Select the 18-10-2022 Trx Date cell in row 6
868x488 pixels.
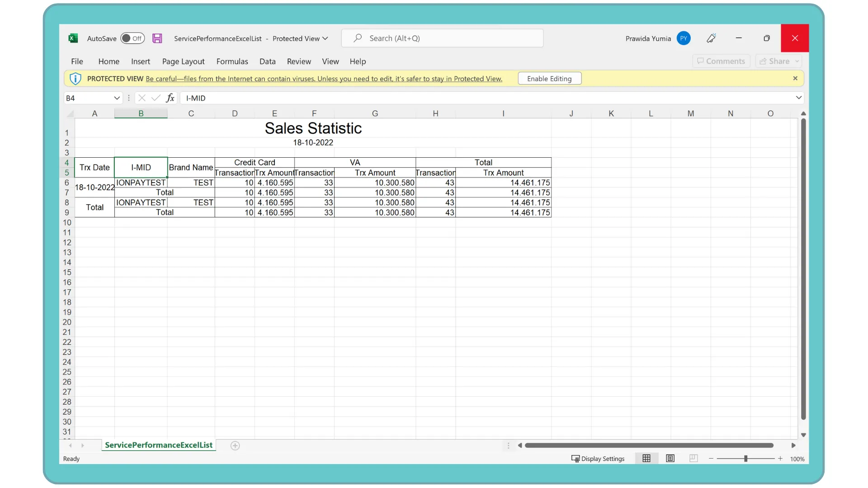point(94,188)
